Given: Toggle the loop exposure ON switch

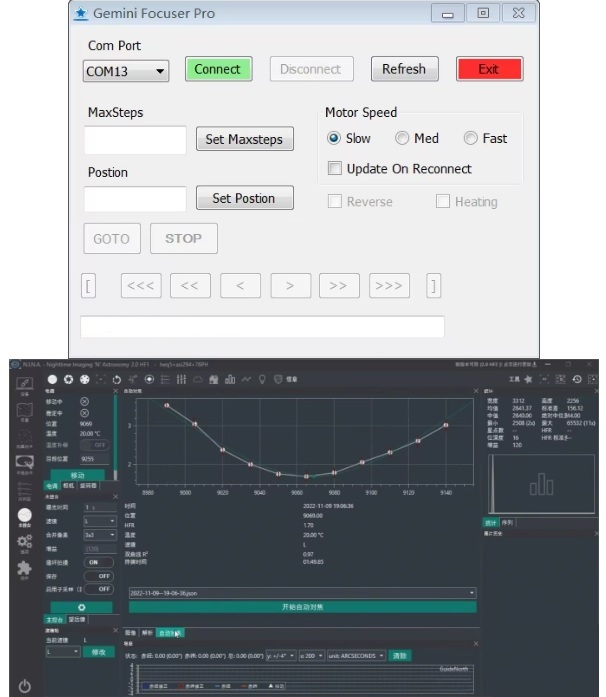Looking at the screenshot, I should point(99,562).
